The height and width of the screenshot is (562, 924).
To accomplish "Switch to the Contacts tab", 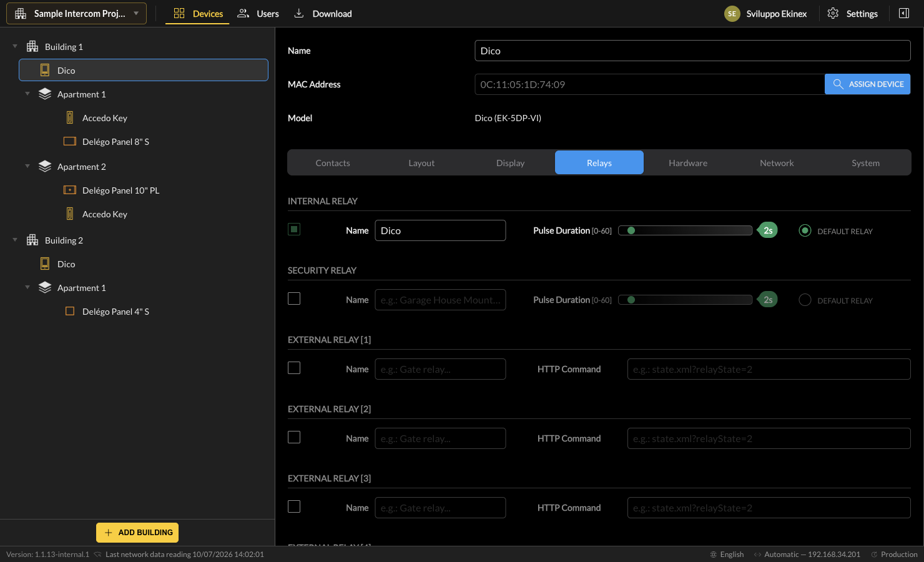I will 333,163.
